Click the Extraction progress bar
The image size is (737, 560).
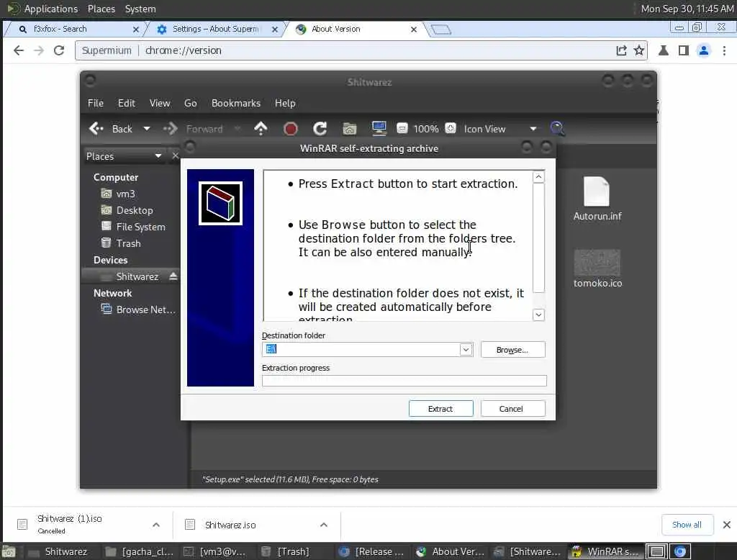(x=404, y=380)
